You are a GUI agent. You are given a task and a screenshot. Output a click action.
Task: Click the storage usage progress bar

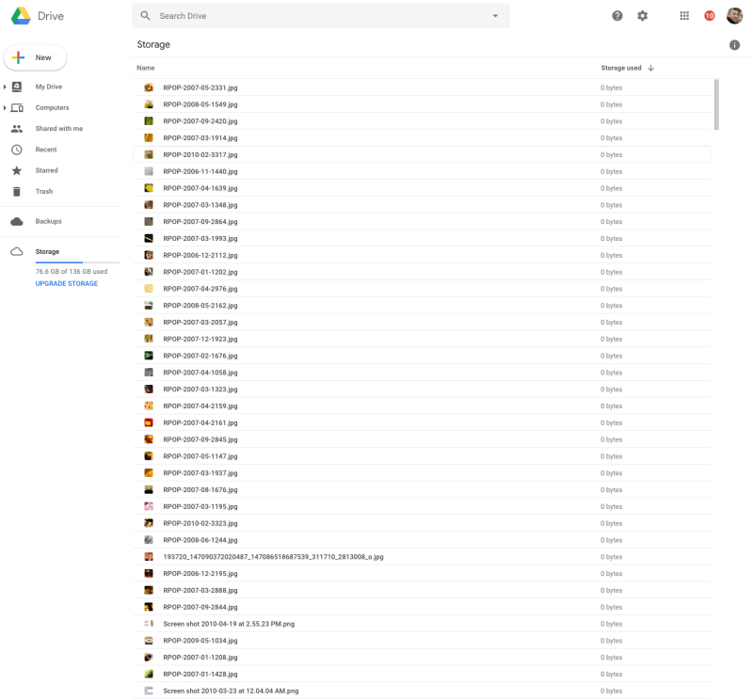point(77,262)
